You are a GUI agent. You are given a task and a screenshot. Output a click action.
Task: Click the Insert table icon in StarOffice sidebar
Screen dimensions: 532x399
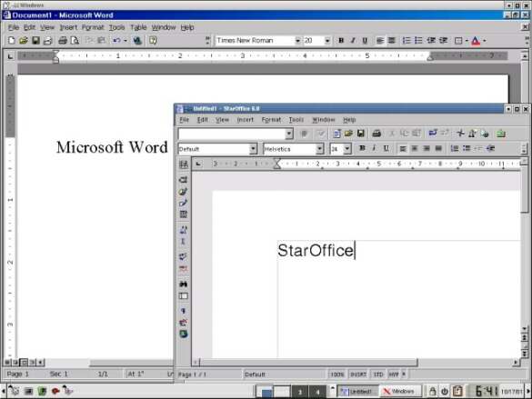[183, 165]
